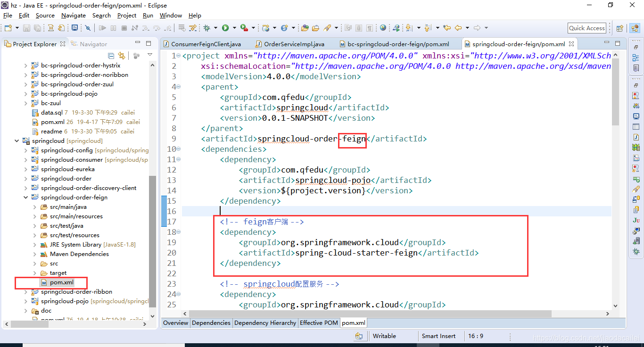The height and width of the screenshot is (347, 644).
Task: Click the Resume debug icon
Action: pyautogui.click(x=102, y=28)
